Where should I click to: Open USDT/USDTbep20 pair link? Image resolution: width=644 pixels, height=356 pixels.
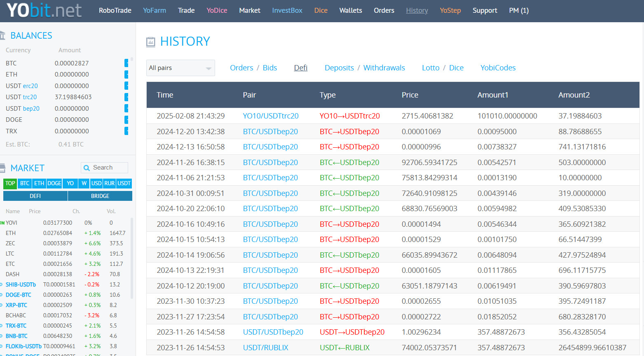273,332
